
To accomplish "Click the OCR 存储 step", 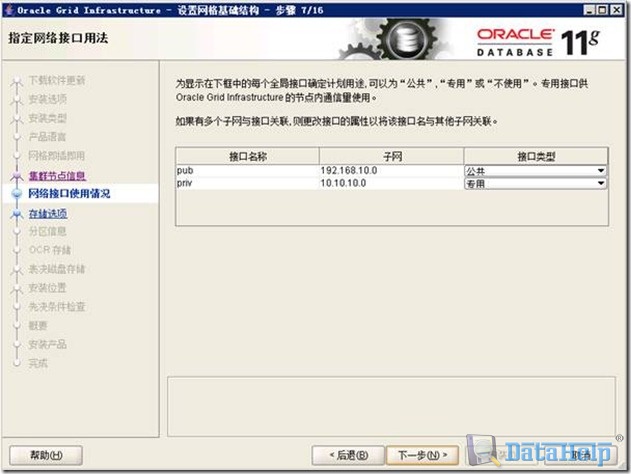I will coord(50,250).
